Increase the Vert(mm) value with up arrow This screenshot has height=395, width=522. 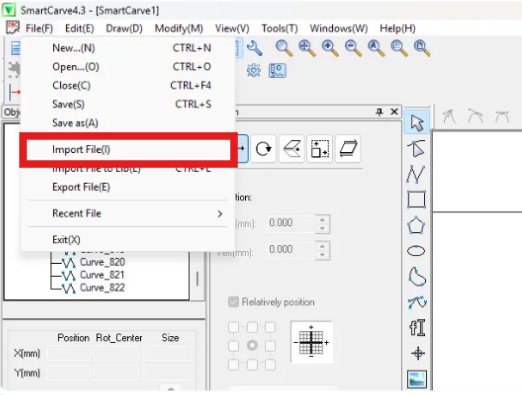(x=322, y=246)
